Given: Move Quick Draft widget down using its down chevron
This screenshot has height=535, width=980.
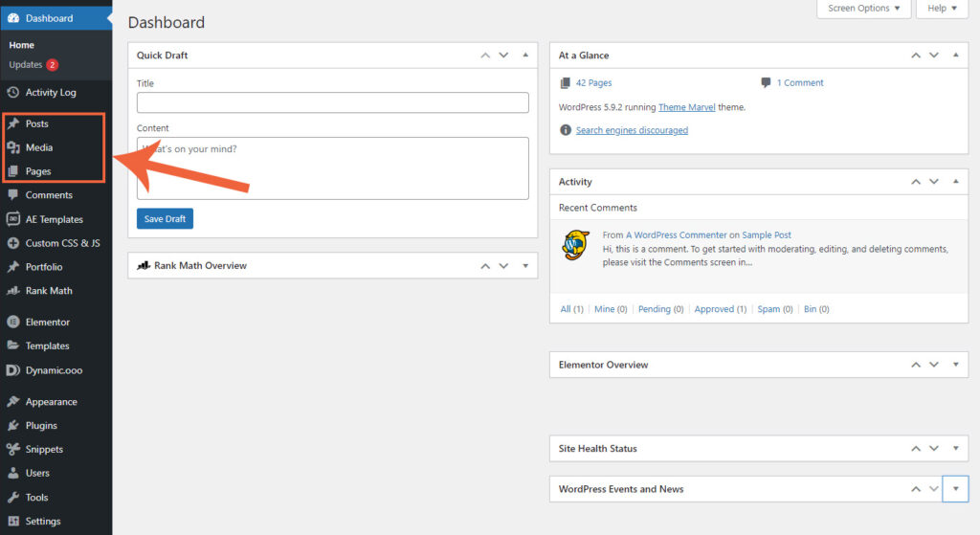Looking at the screenshot, I should click(x=503, y=55).
